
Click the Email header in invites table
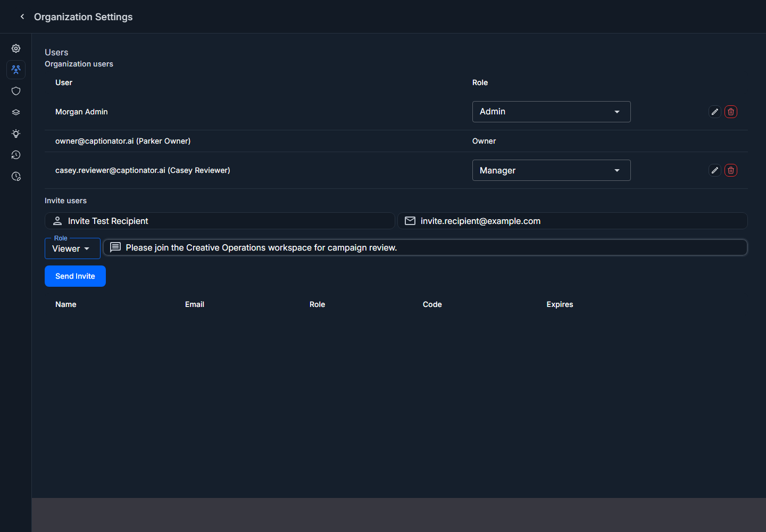[195, 304]
